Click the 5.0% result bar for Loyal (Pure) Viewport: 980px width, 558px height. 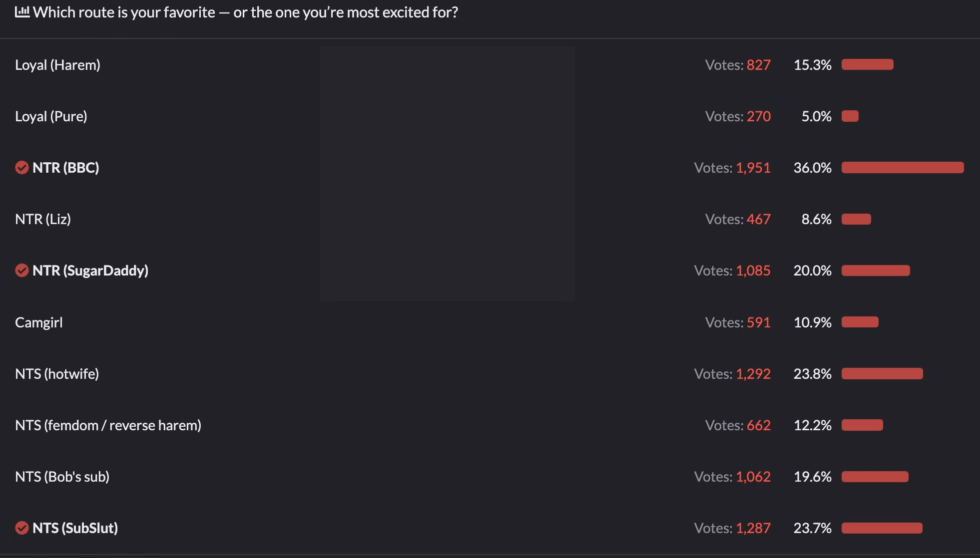pos(850,116)
